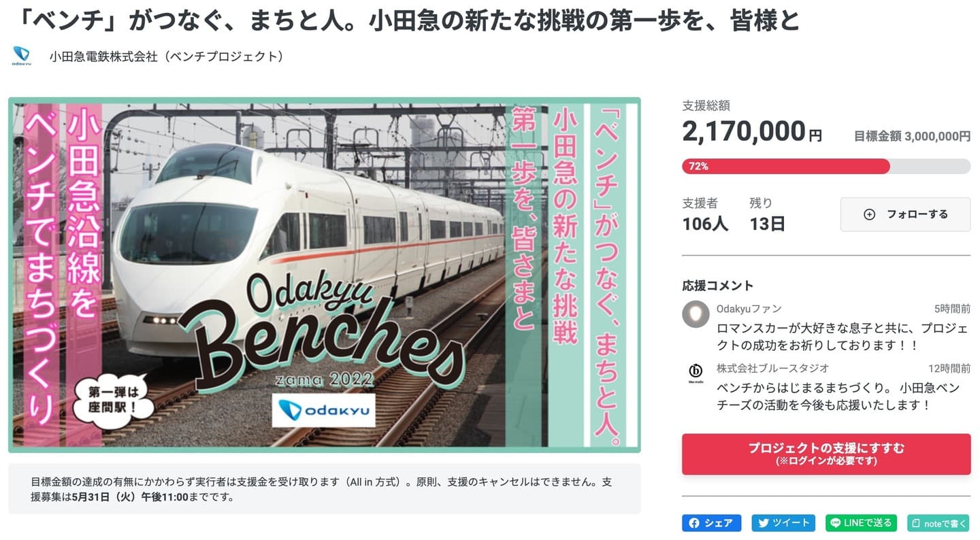Viewport: 980px width, 540px height.
Task: Open the Odakyuファン commenter name link
Action: (x=749, y=309)
